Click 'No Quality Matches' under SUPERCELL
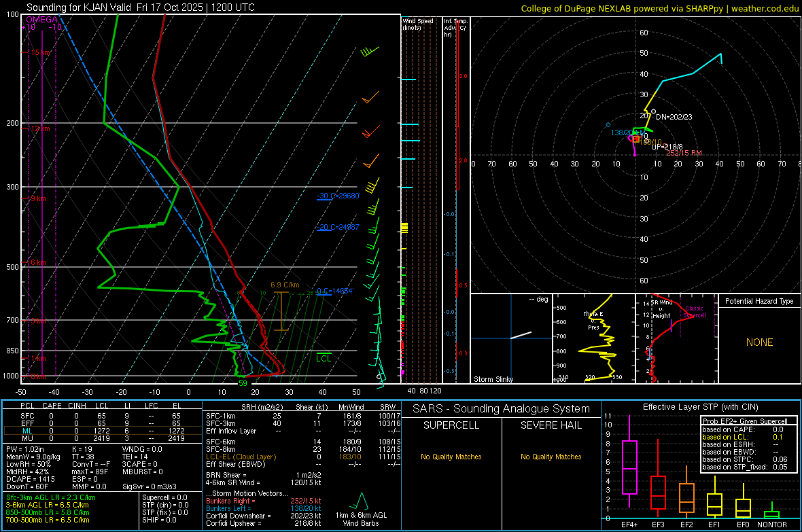 tap(451, 457)
